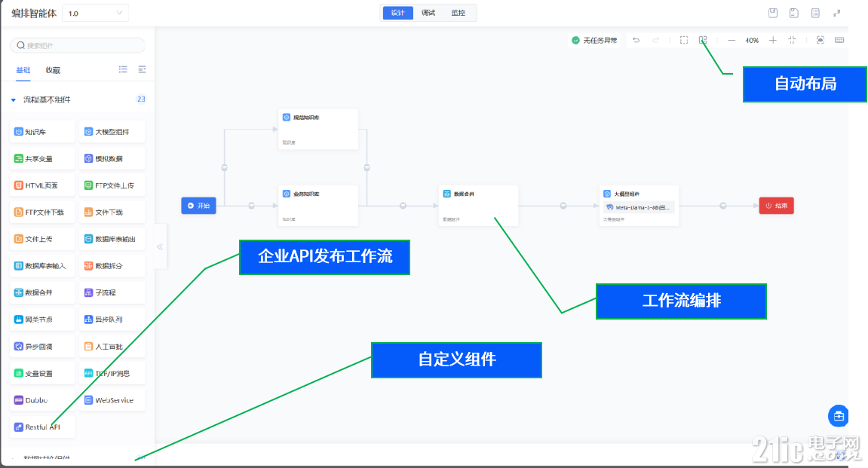This screenshot has height=468, width=868.
Task: Click the second floppy save icon in top bar
Action: pyautogui.click(x=794, y=13)
